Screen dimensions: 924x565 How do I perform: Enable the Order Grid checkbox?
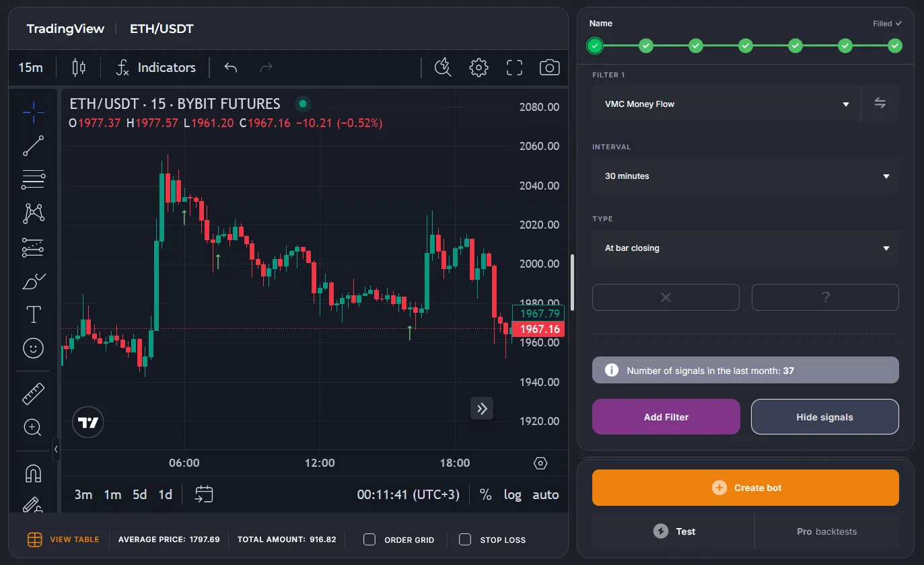(x=369, y=539)
